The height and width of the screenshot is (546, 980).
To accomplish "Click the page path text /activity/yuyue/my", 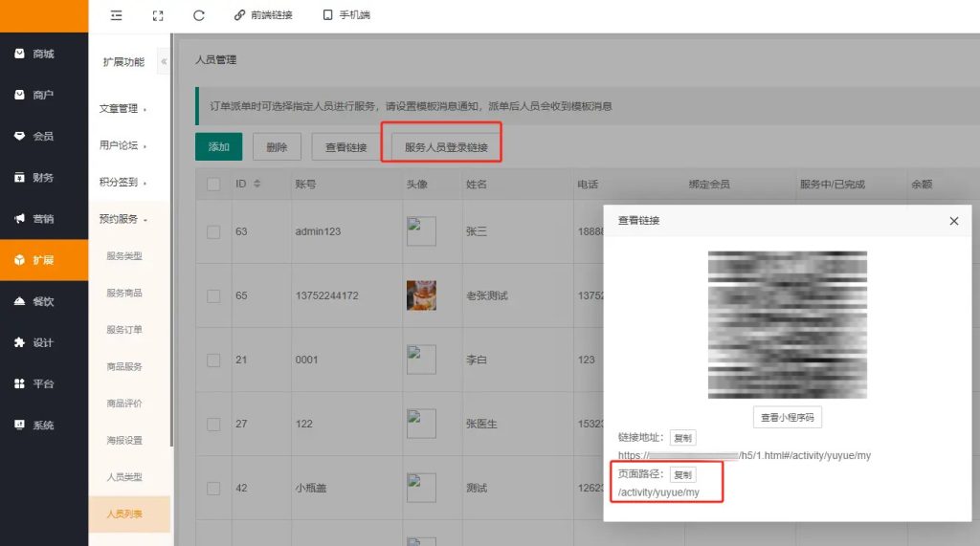I will point(658,492).
